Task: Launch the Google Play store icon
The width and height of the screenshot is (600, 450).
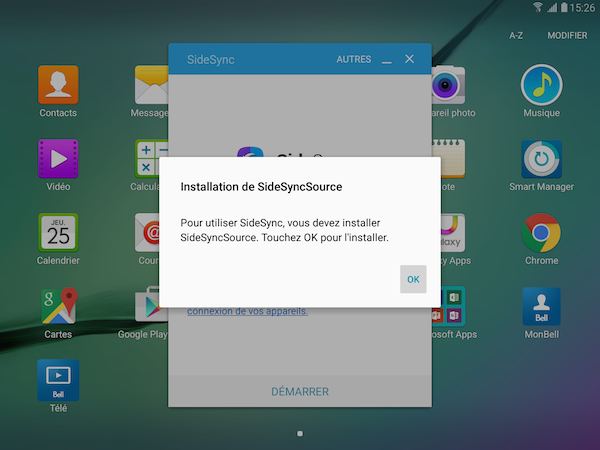Action: (x=148, y=304)
